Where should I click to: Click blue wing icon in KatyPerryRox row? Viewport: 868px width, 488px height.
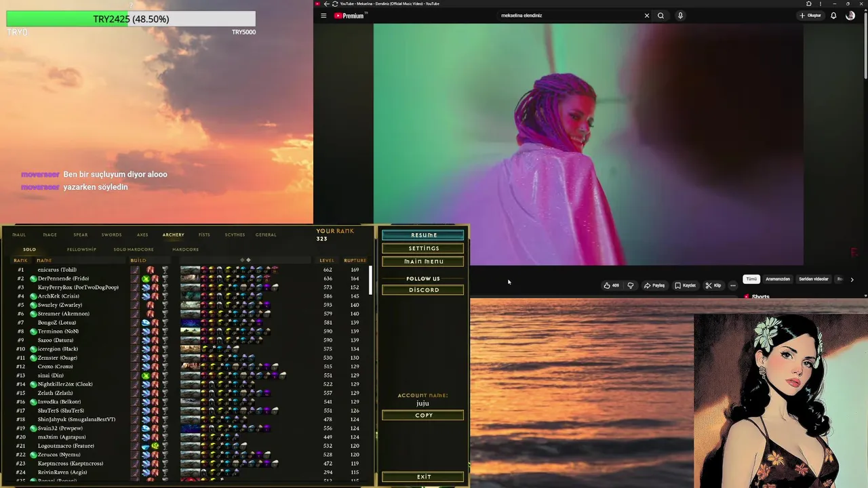(145, 287)
